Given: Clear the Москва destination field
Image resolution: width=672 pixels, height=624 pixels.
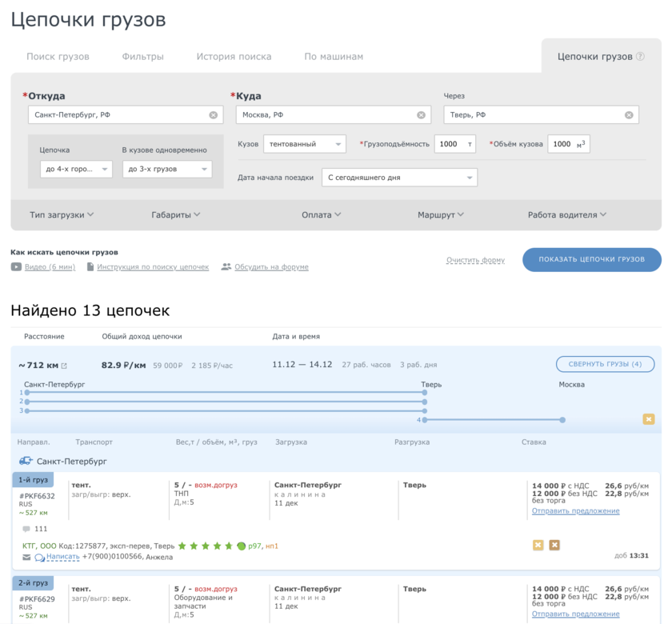Looking at the screenshot, I should [x=422, y=115].
